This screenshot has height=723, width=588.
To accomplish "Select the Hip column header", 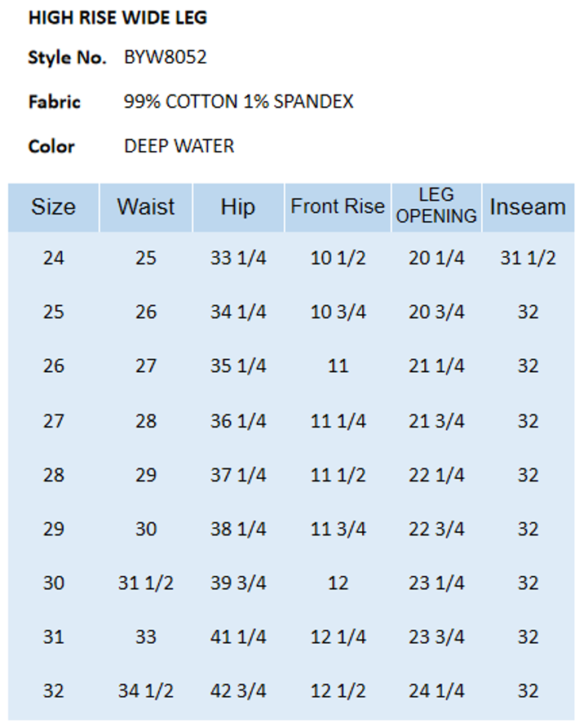I will [x=238, y=207].
